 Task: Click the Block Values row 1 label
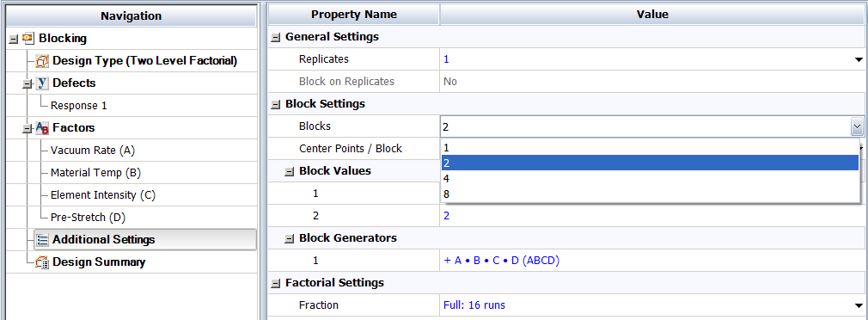coord(315,194)
